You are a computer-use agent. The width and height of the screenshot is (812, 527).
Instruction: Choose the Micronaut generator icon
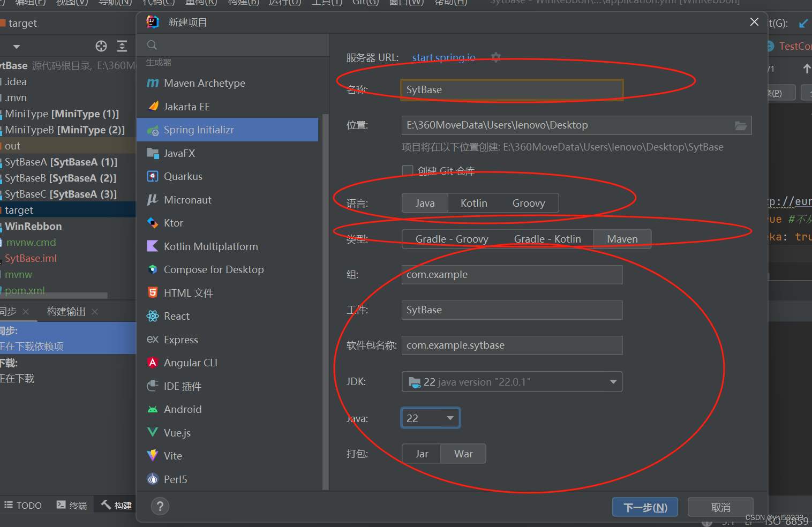pos(153,200)
